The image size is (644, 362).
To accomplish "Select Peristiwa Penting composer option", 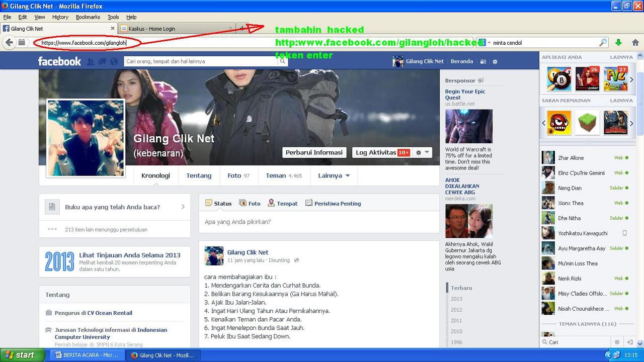I will pyautogui.click(x=333, y=204).
